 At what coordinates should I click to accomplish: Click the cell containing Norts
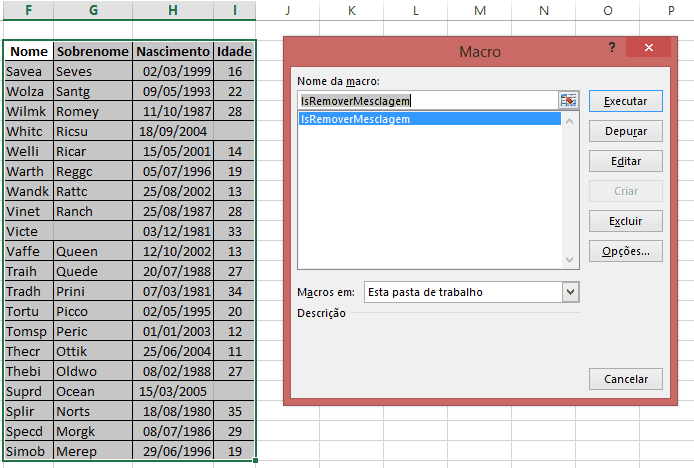click(93, 412)
